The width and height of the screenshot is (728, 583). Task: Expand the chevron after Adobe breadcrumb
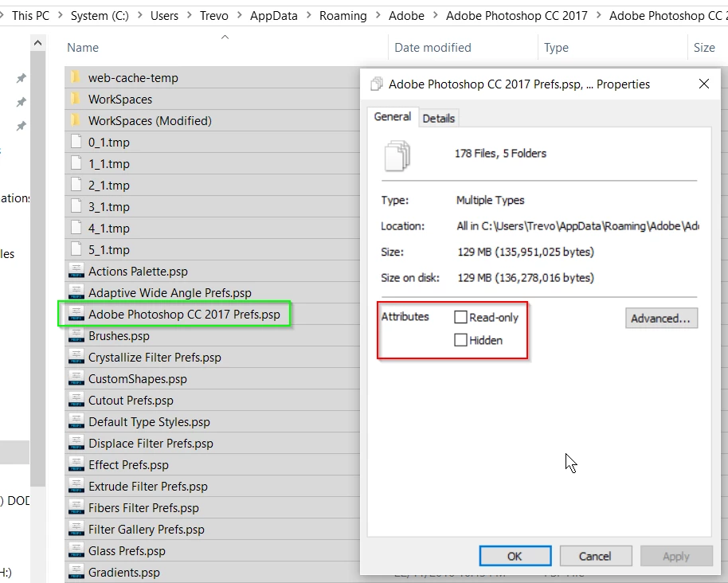pyautogui.click(x=436, y=15)
